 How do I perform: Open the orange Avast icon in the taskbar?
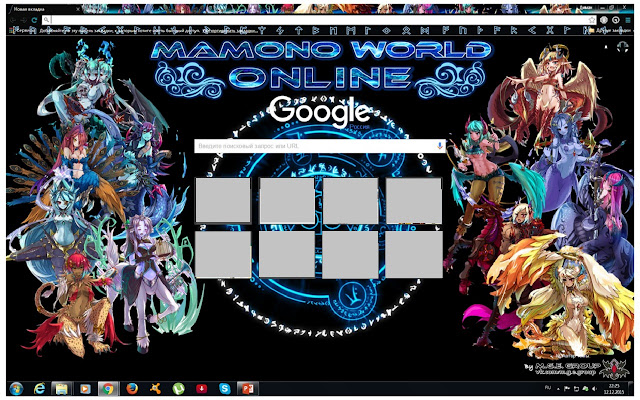[x=155, y=389]
